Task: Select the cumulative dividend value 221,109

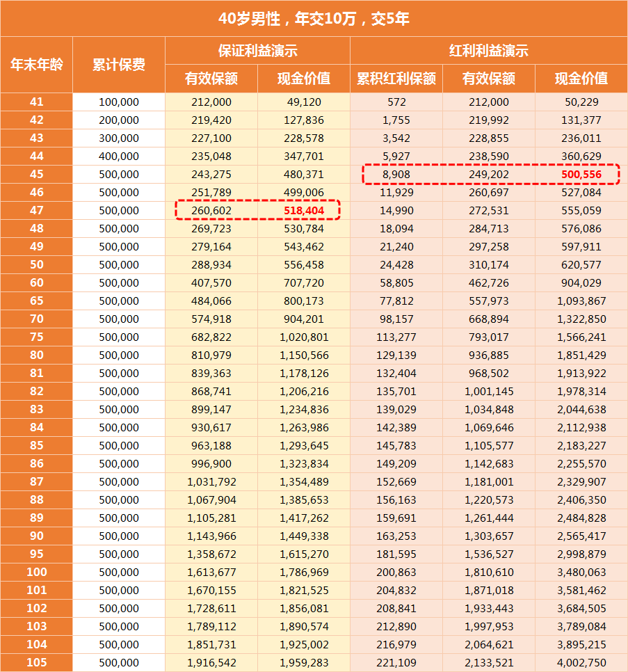Action: tap(398, 662)
